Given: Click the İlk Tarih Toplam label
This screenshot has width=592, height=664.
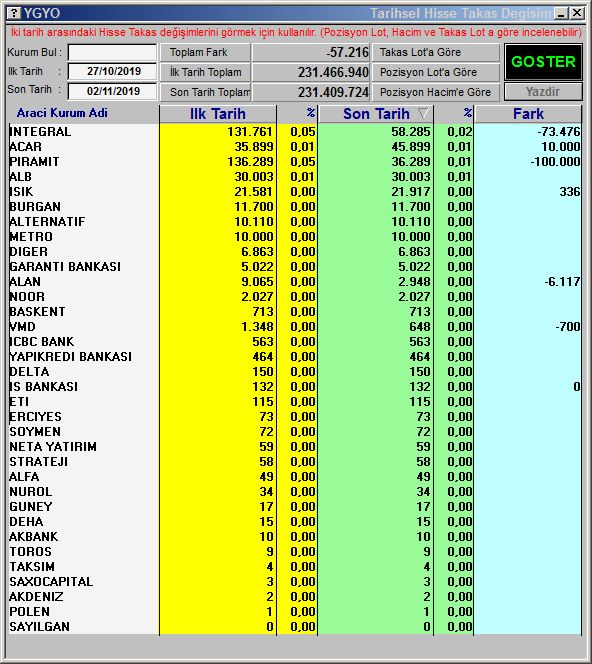Looking at the screenshot, I should pyautogui.click(x=205, y=72).
